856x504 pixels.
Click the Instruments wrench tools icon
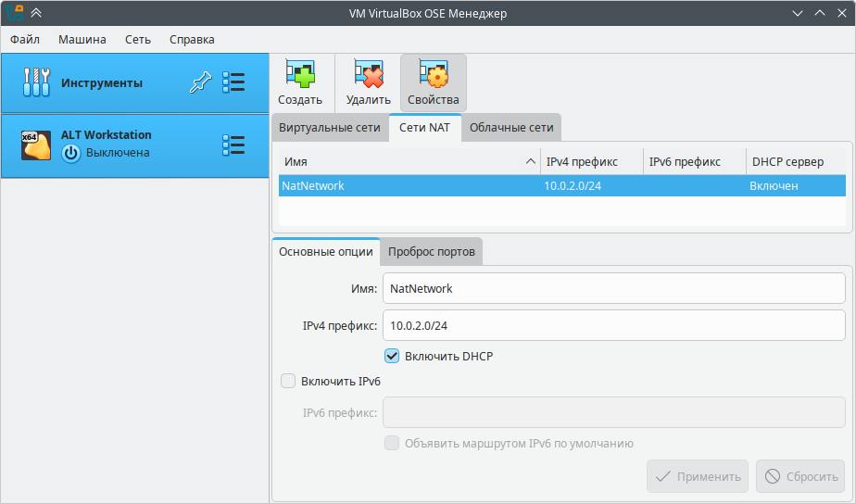35,82
